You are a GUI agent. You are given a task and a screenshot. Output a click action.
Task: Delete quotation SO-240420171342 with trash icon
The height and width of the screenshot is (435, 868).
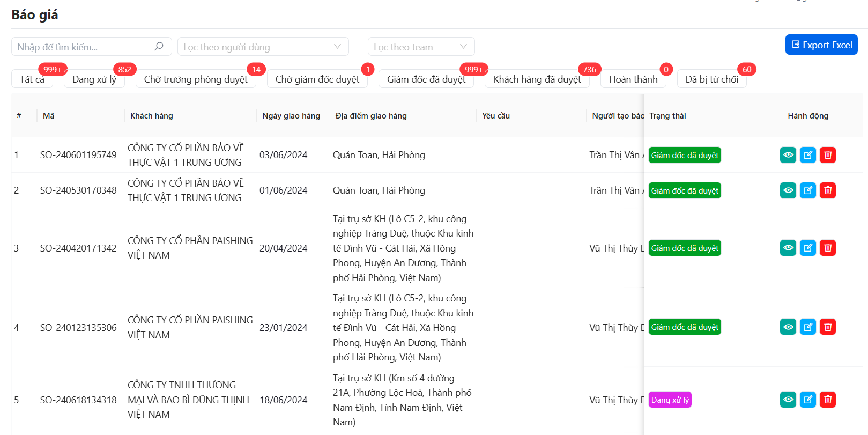827,248
